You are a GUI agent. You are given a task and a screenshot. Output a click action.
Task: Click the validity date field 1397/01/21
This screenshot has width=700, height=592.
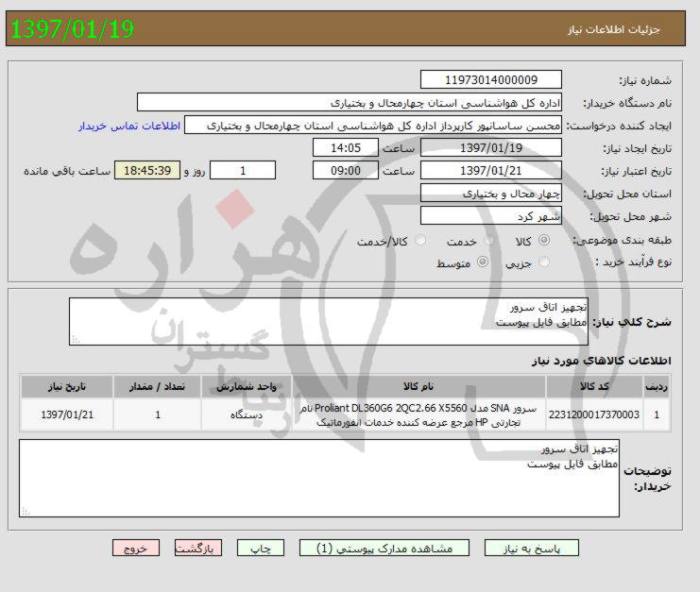491,170
